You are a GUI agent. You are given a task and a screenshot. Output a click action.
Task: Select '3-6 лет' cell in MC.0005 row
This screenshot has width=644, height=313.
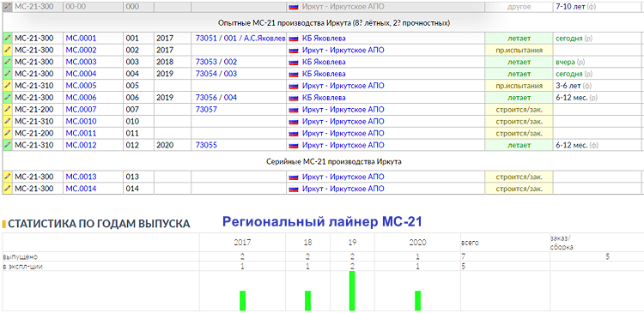[598, 86]
